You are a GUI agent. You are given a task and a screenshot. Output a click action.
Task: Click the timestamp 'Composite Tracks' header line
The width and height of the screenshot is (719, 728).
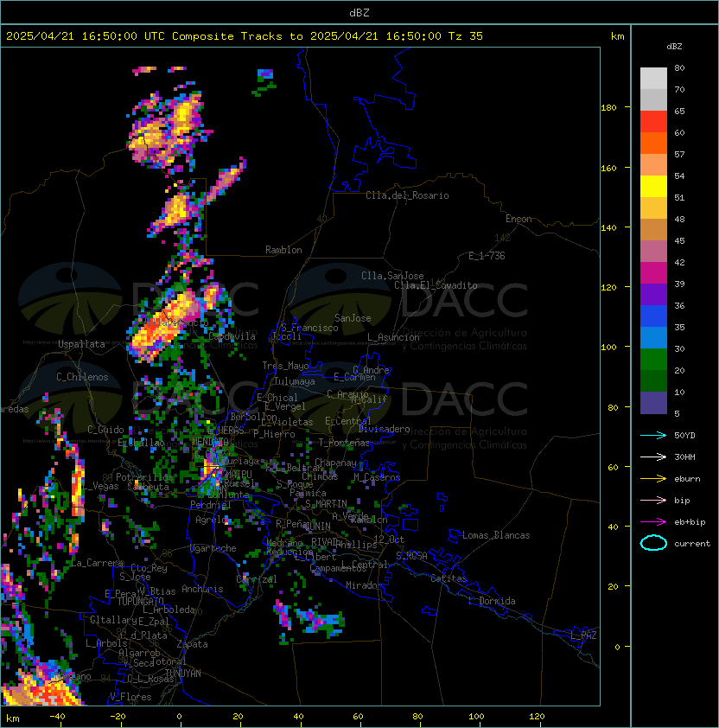pyautogui.click(x=245, y=36)
